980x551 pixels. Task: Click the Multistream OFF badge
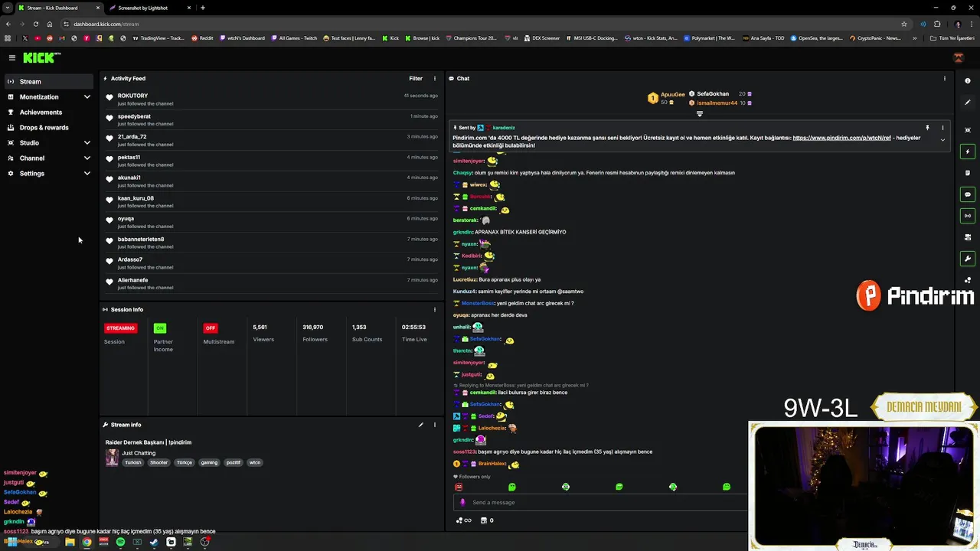pos(211,328)
